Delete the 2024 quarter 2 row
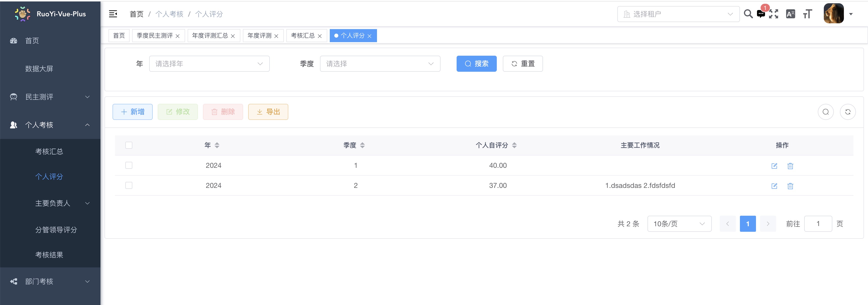The height and width of the screenshot is (305, 868). [x=790, y=186]
